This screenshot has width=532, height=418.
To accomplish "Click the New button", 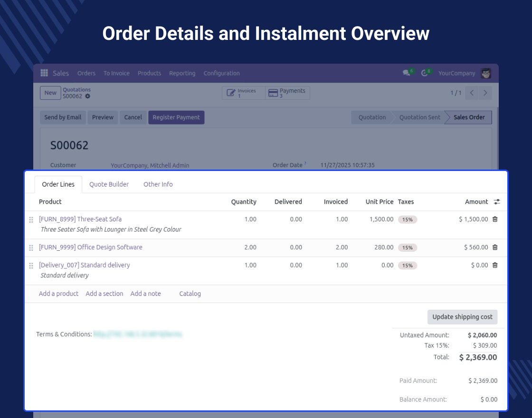I will click(50, 93).
